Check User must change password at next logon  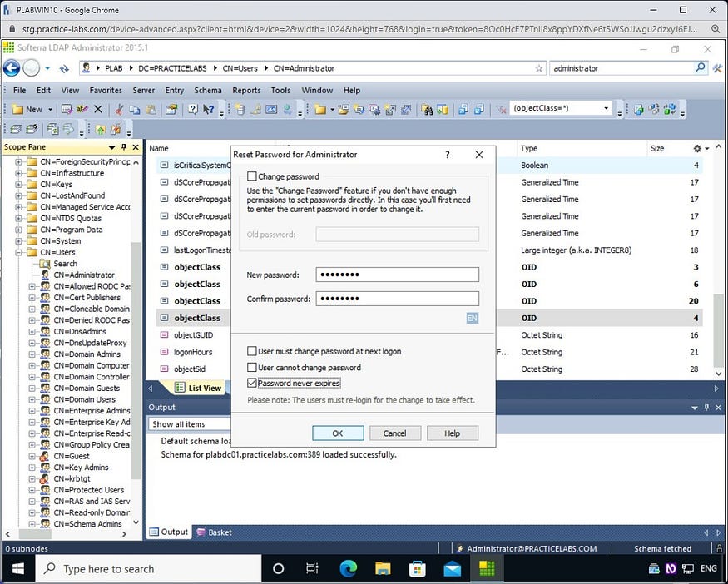click(251, 351)
